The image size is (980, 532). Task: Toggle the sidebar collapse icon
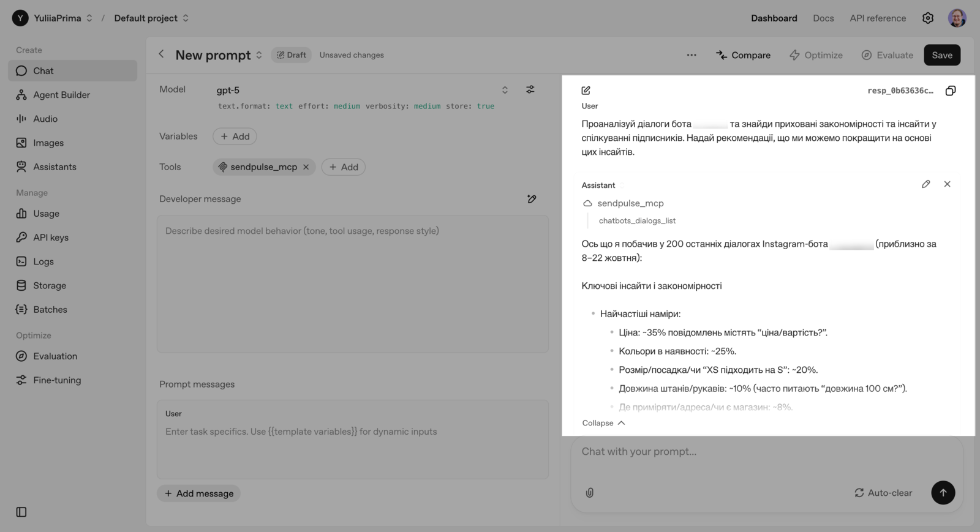pos(21,512)
